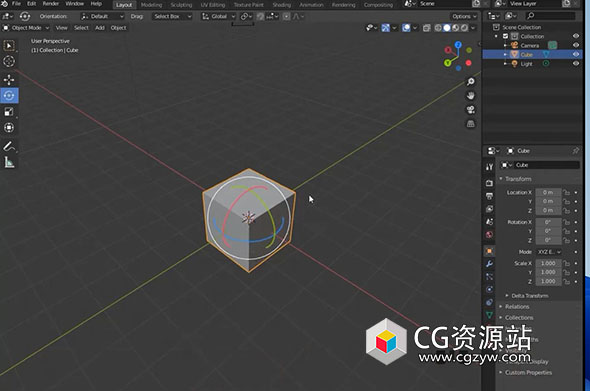This screenshot has height=391, width=590.
Task: Select the Cursor tool in toolbar
Action: tap(9, 61)
